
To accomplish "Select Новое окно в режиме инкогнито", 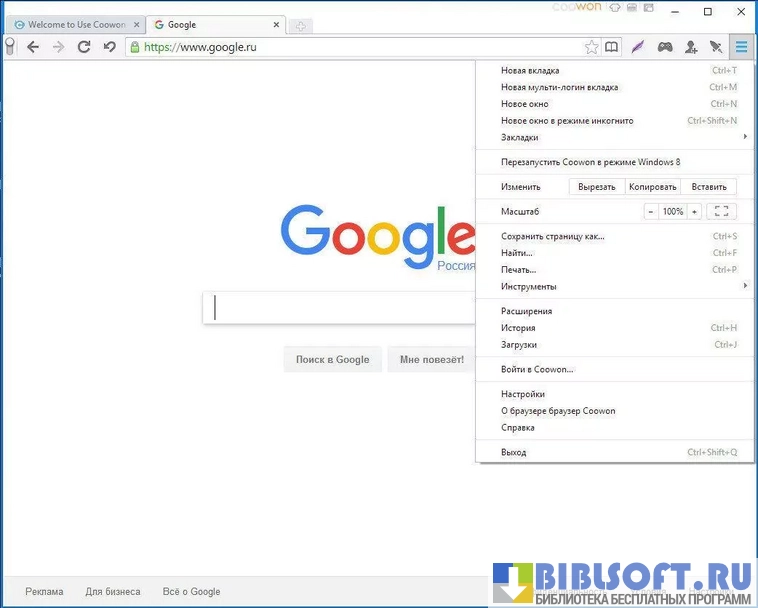I will [x=567, y=121].
